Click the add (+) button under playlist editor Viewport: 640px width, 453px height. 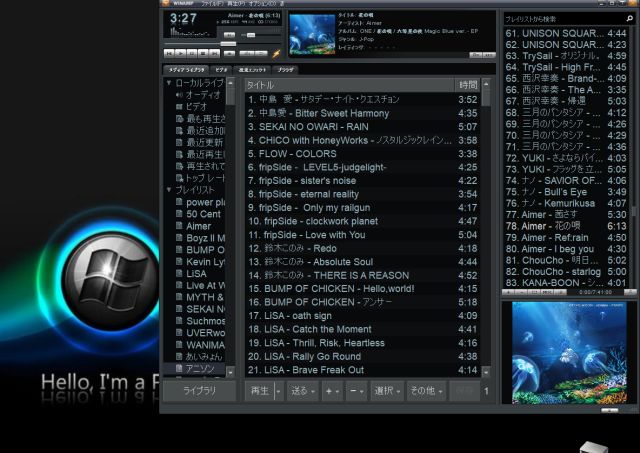pos(508,293)
